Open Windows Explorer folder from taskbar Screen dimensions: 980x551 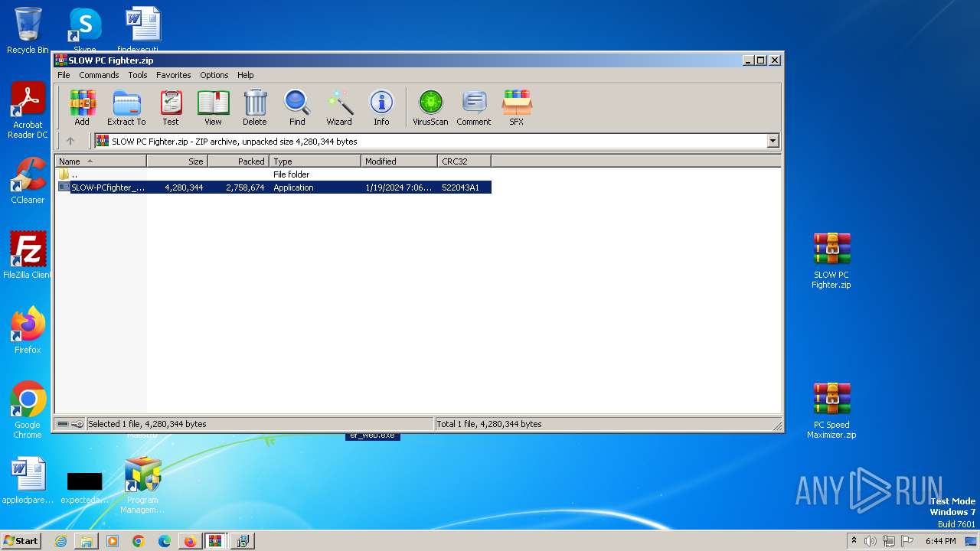(87, 541)
